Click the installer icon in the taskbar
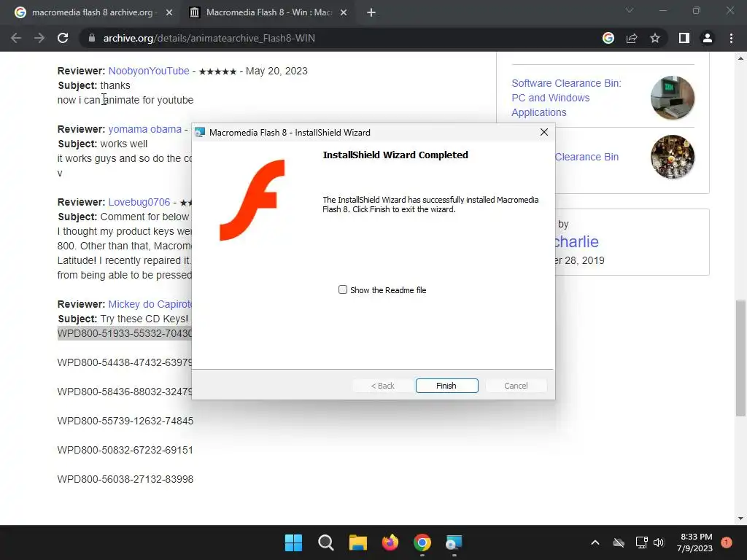The image size is (747, 560). pos(454,542)
